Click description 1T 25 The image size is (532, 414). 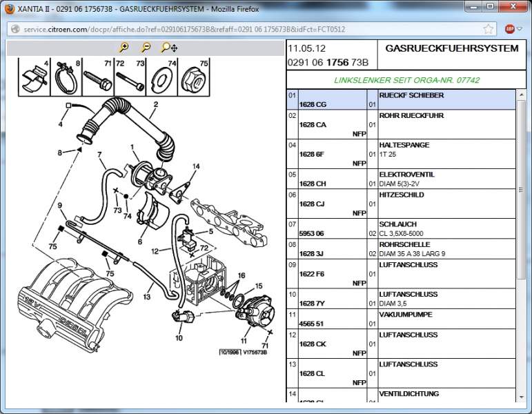[388, 154]
